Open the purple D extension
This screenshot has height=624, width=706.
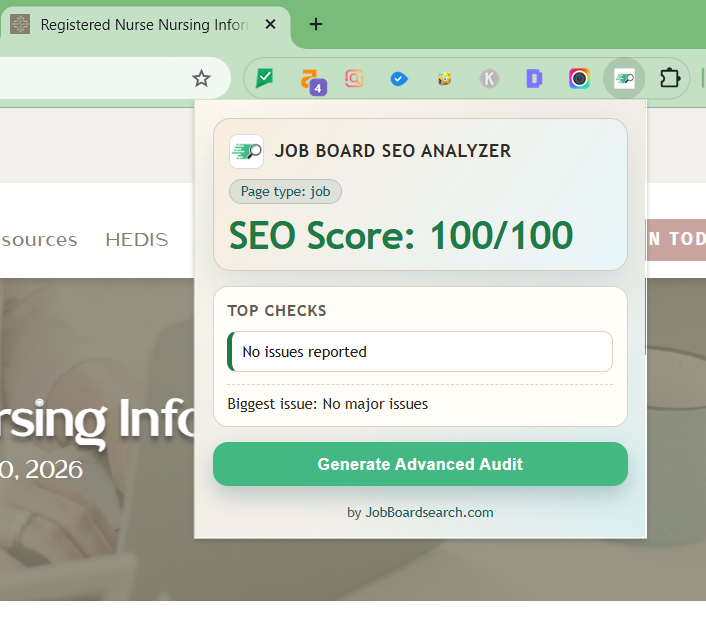click(x=534, y=79)
